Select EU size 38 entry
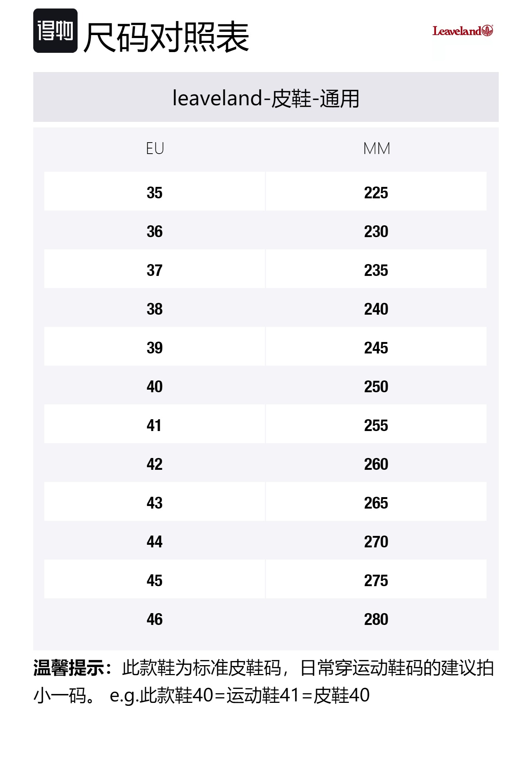The height and width of the screenshot is (759, 532). click(154, 309)
